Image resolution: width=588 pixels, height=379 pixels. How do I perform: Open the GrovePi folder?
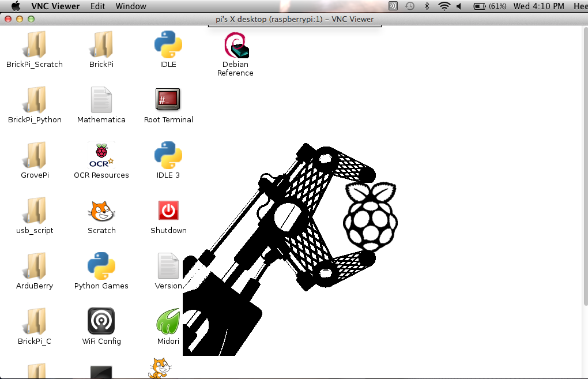(35, 155)
